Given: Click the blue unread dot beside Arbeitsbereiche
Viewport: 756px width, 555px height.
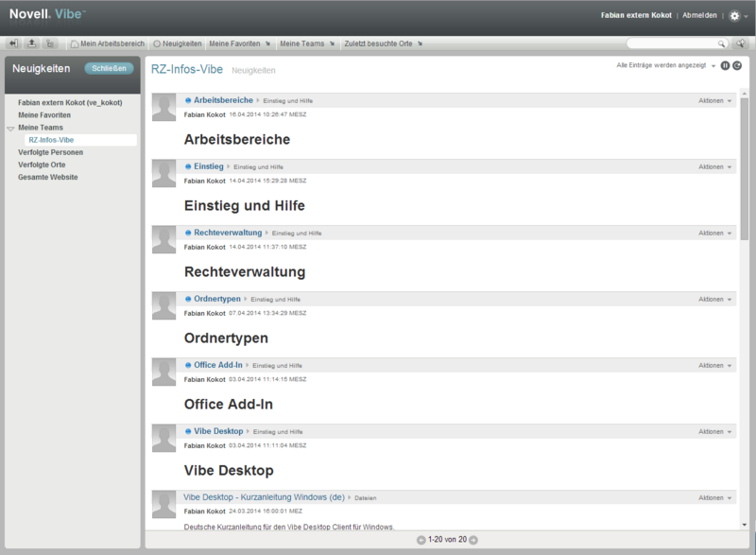Looking at the screenshot, I should (x=188, y=100).
